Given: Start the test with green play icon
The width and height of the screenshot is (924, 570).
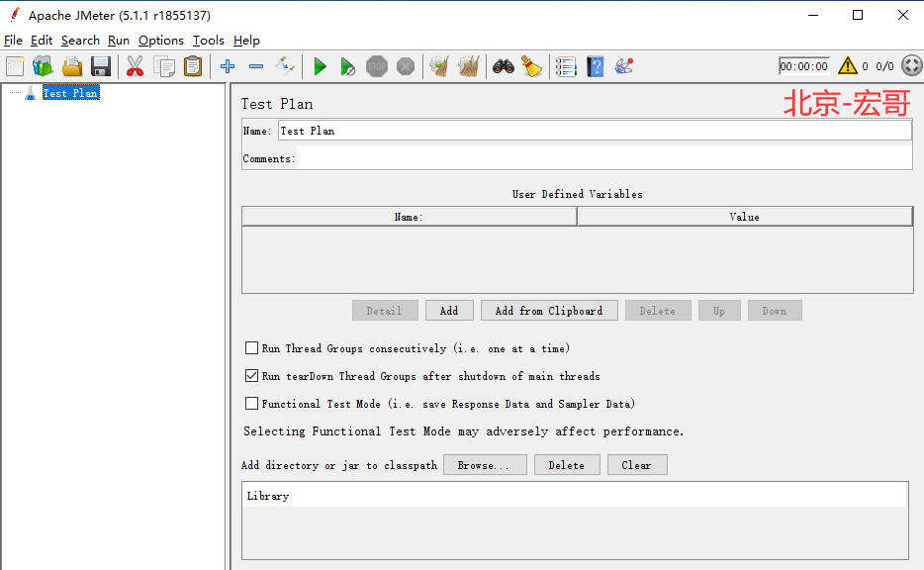Looking at the screenshot, I should [320, 66].
